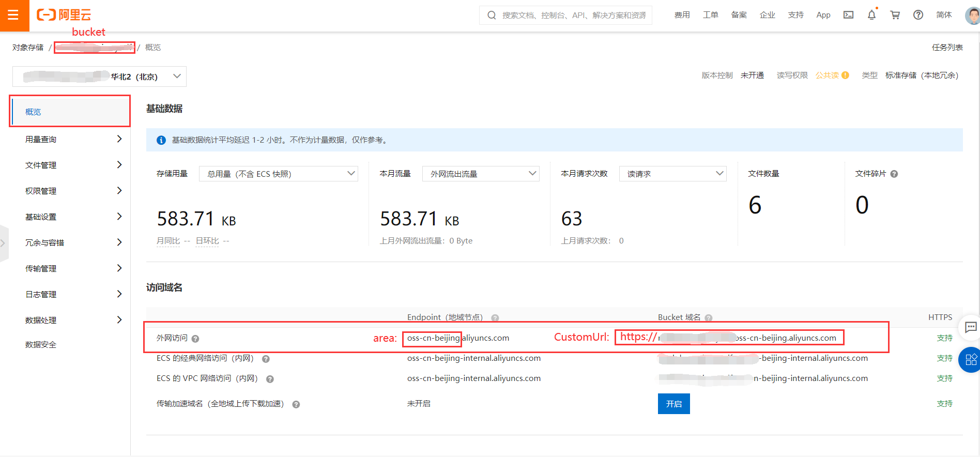Open the orange hamburger navigation menu
This screenshot has height=457, width=980.
tap(14, 15)
